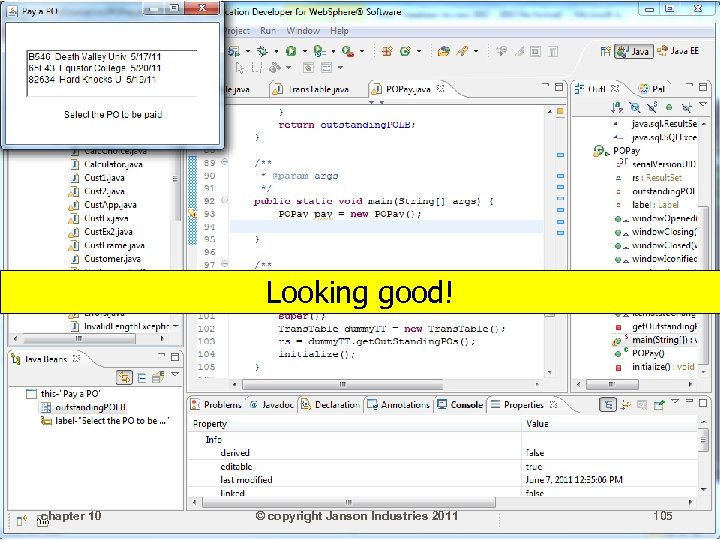
Task: Open dropdown next to Debug icon
Action: 276,51
